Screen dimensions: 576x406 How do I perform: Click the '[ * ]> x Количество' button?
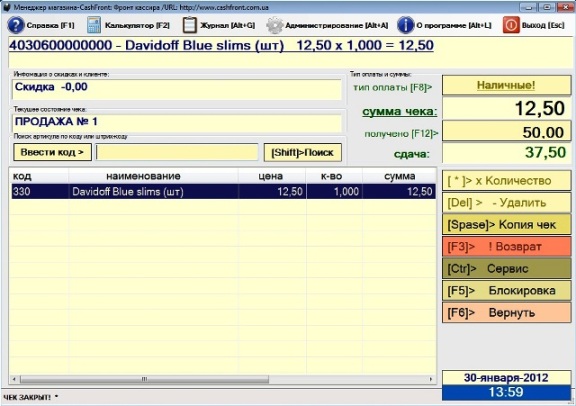506,181
